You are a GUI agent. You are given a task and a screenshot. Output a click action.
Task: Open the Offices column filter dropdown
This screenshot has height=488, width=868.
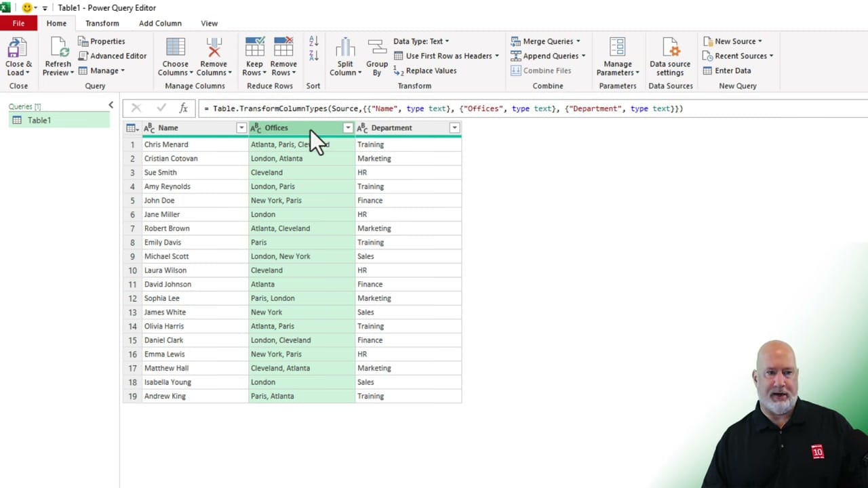click(x=347, y=127)
